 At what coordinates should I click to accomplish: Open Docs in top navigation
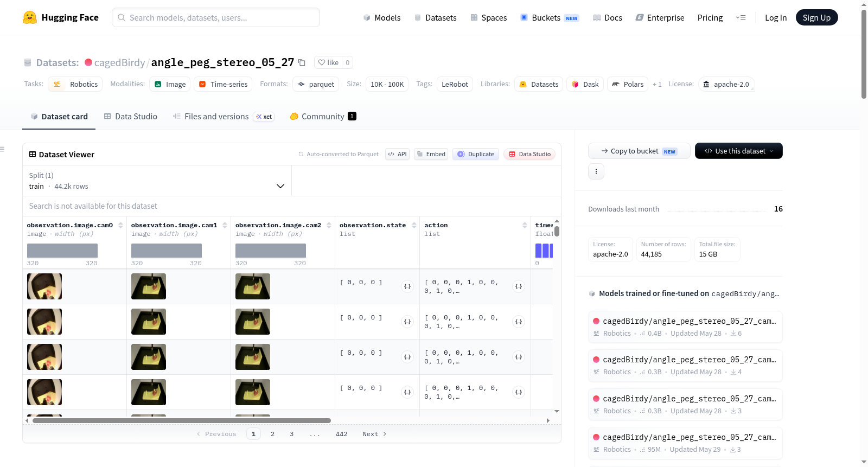[608, 17]
